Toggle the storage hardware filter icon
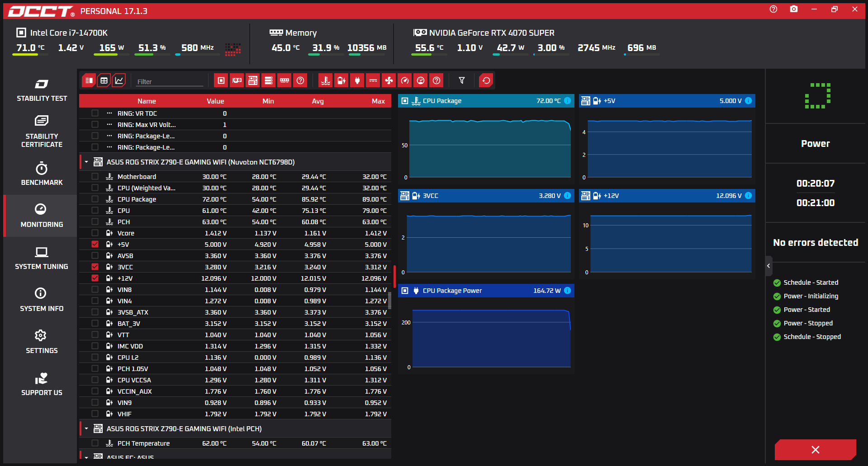Screen dimensions: 868x466 [x=269, y=80]
